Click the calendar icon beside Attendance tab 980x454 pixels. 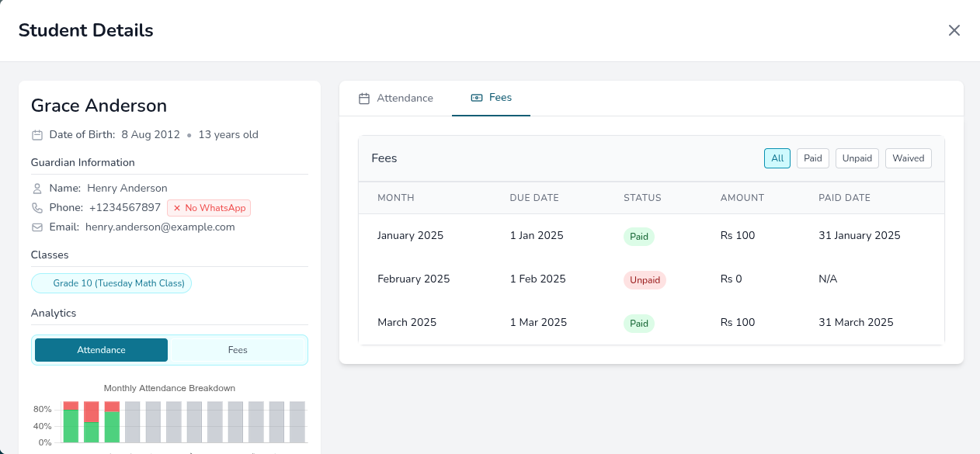click(x=363, y=98)
